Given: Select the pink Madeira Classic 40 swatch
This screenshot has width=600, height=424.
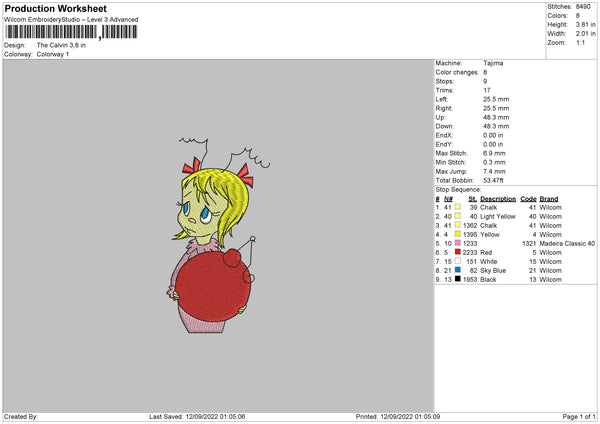Looking at the screenshot, I should pos(458,243).
